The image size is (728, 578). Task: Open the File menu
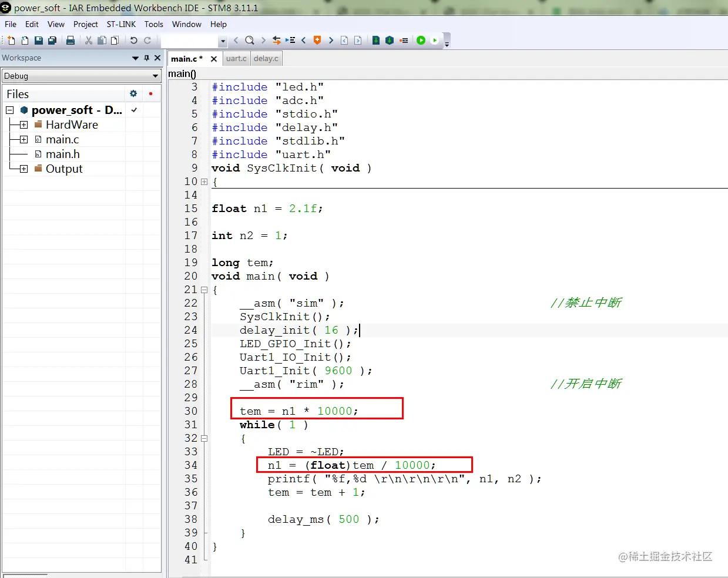(11, 24)
